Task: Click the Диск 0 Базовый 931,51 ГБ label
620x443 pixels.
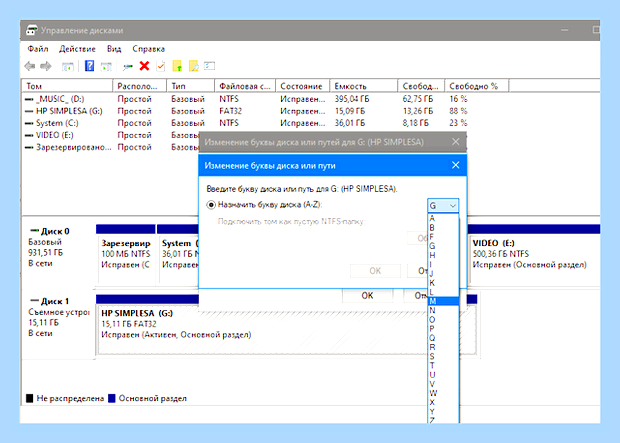Action: tap(59, 247)
